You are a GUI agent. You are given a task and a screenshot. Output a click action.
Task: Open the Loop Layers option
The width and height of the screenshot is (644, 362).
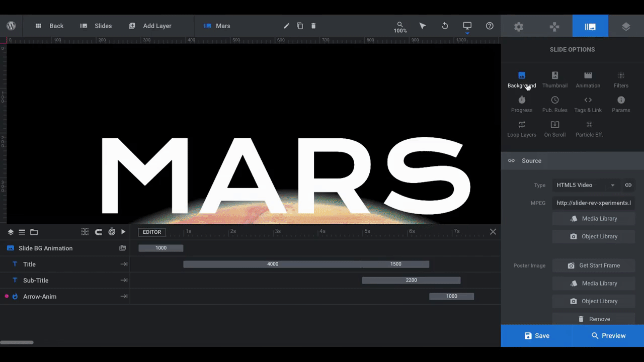(522, 129)
